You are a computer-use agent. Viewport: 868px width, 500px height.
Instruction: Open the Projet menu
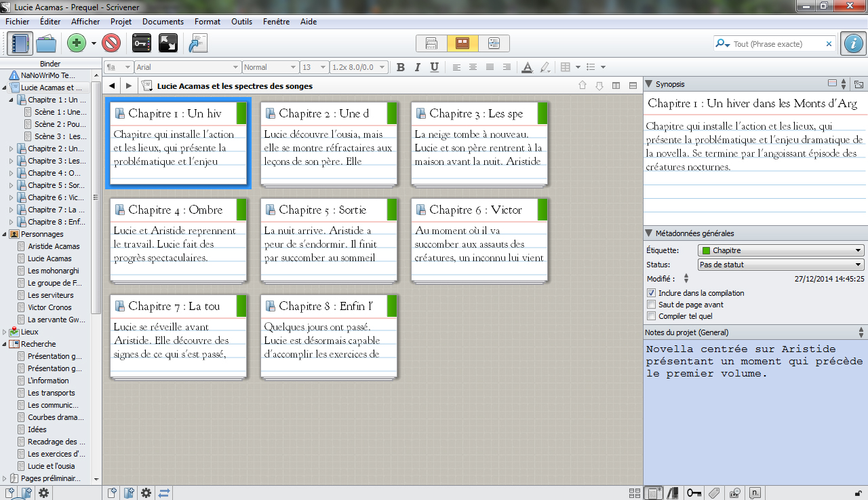point(121,22)
